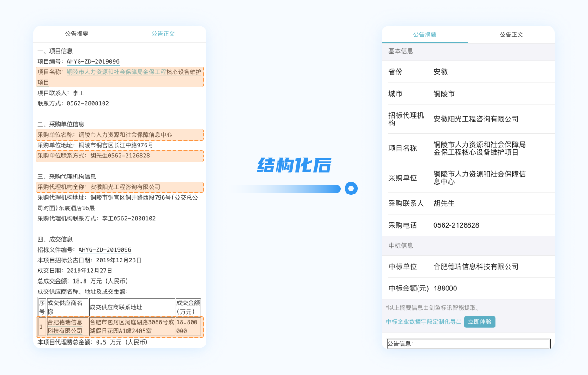Click 省份 value 安徽
The image size is (588, 375).
(440, 72)
